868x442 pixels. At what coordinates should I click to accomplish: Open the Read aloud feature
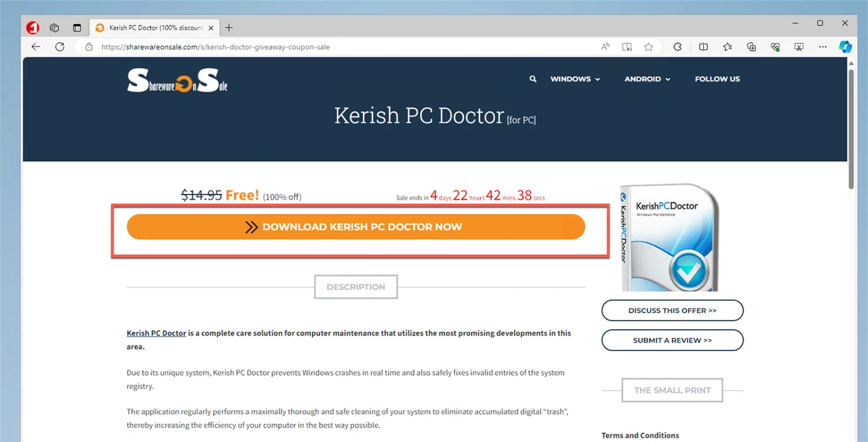click(605, 47)
